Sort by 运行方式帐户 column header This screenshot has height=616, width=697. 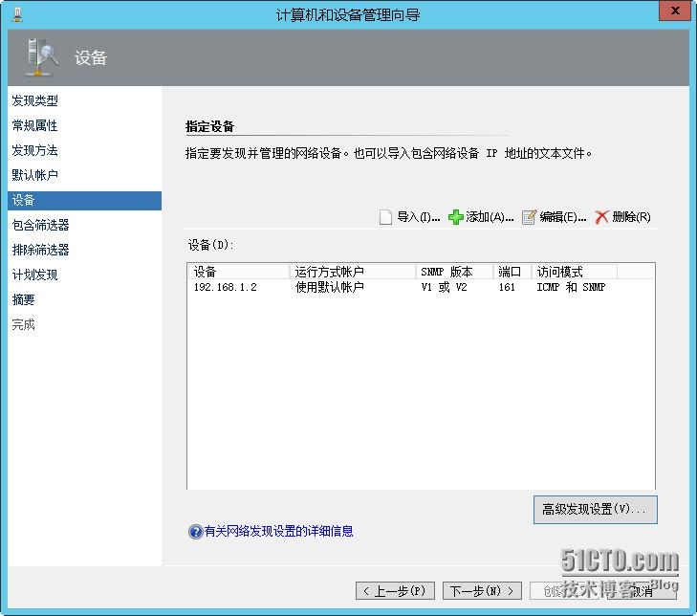(353, 272)
